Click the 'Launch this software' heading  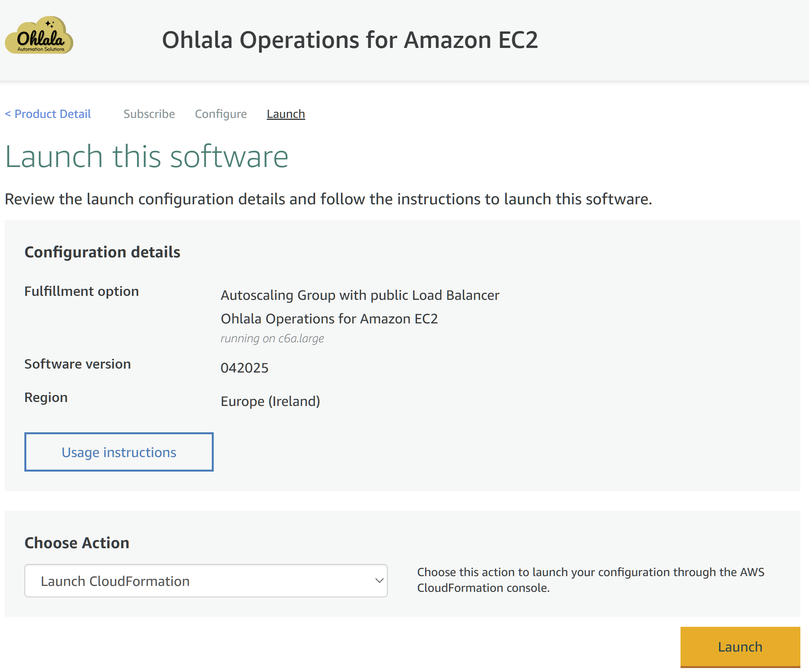tap(147, 156)
